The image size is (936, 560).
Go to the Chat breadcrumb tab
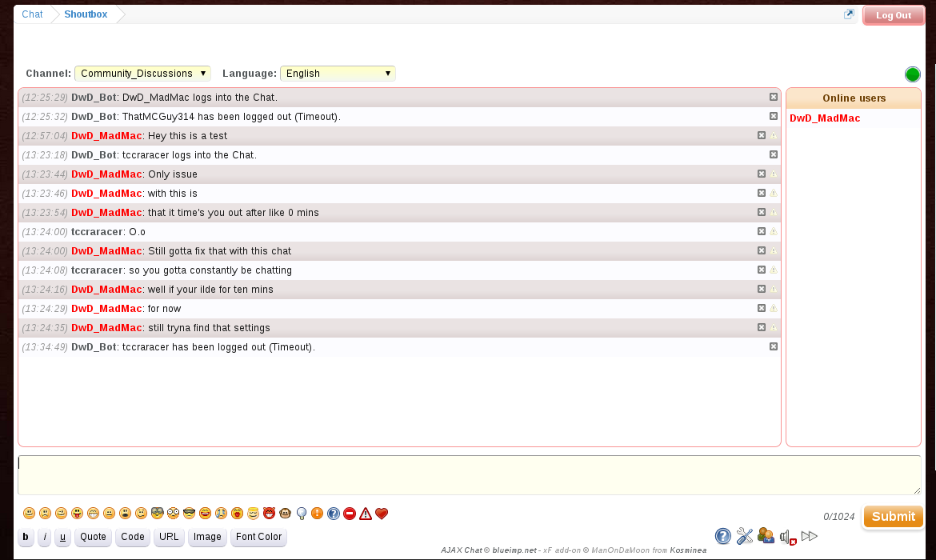click(x=32, y=14)
